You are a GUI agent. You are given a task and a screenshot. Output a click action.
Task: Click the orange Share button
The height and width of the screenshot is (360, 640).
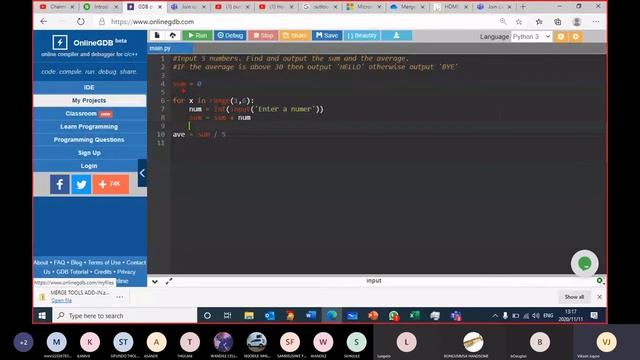click(x=295, y=36)
